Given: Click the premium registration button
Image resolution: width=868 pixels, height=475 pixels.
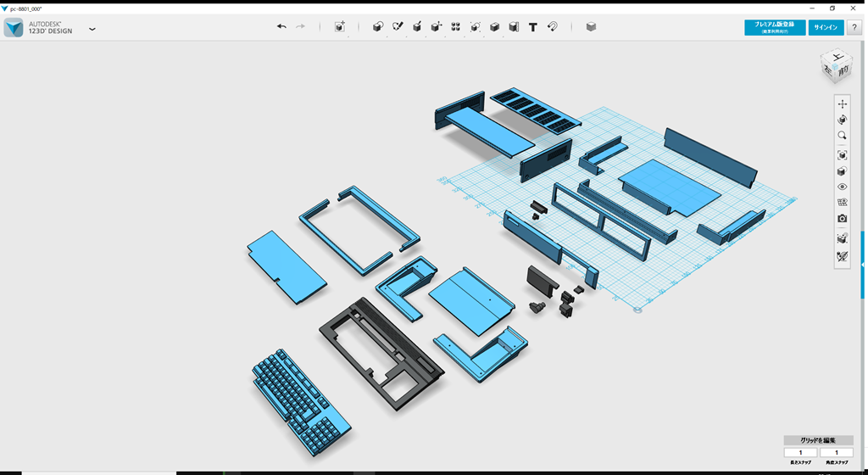Looking at the screenshot, I should tap(775, 27).
